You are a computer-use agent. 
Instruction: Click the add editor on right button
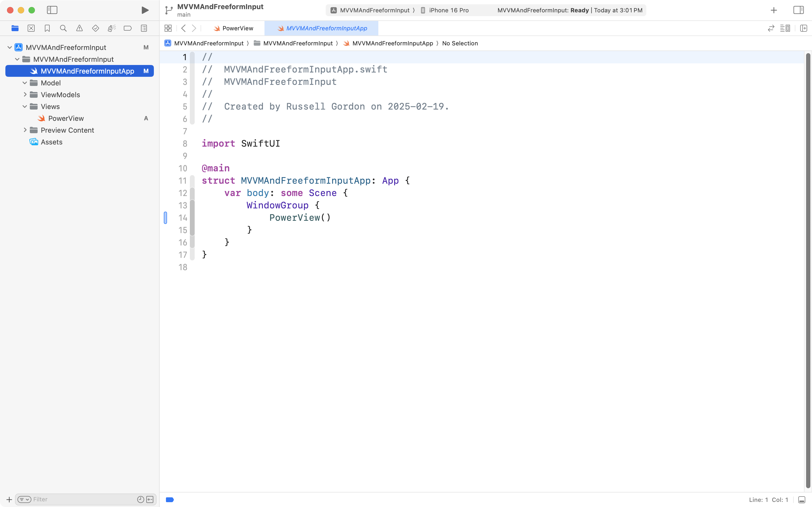click(x=804, y=28)
